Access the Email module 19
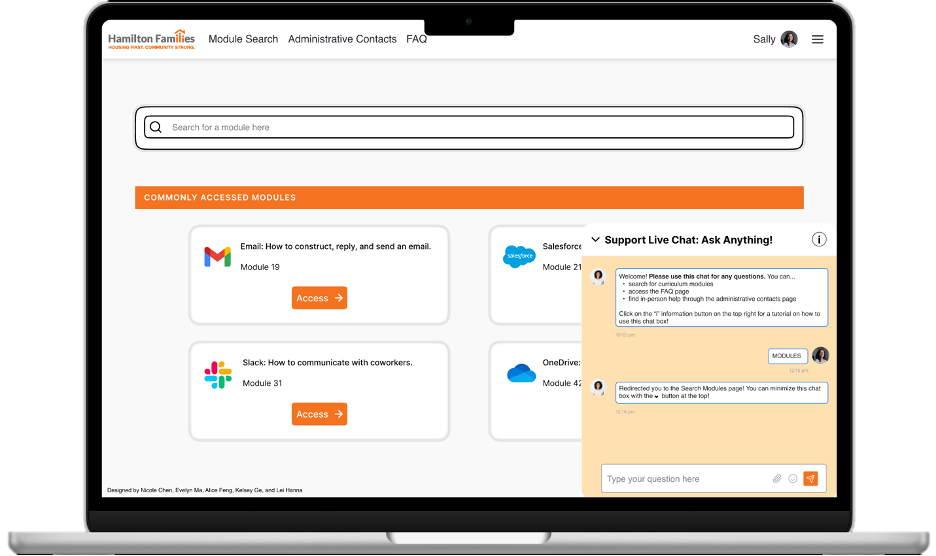The image size is (936, 556). click(x=319, y=298)
